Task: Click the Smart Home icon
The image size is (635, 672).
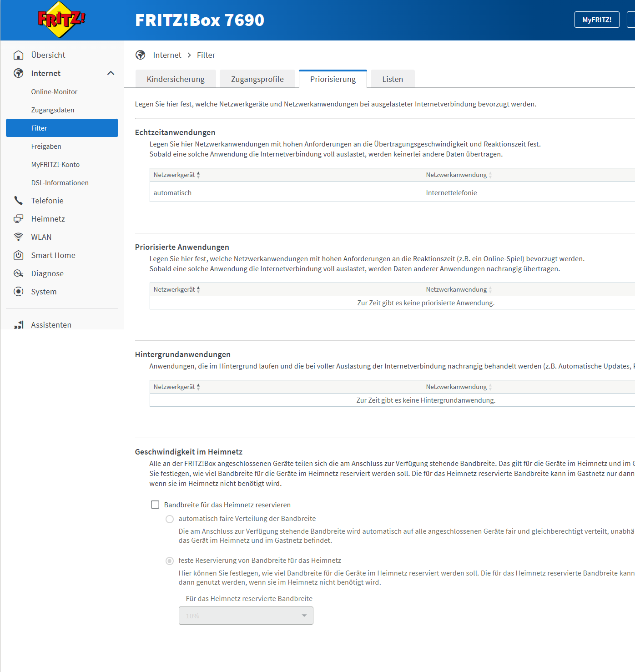Action: point(19,255)
